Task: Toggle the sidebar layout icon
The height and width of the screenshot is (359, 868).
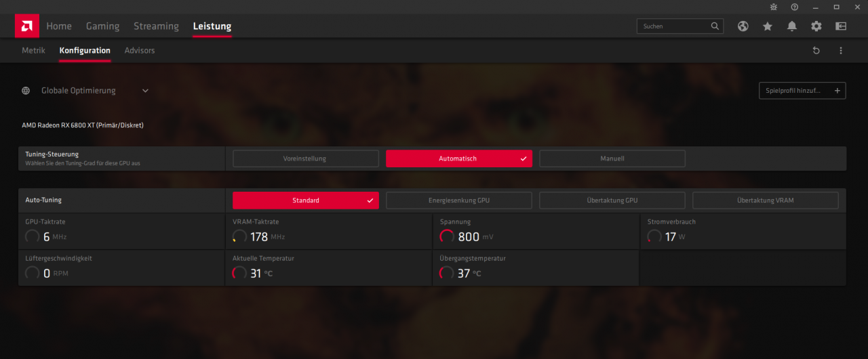Action: pyautogui.click(x=841, y=26)
